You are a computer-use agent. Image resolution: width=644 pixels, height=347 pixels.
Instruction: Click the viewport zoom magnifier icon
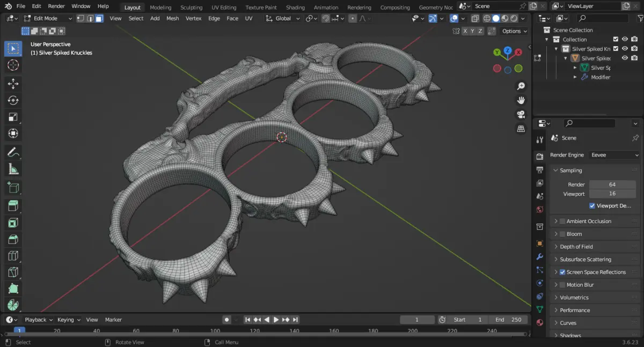pos(521,86)
